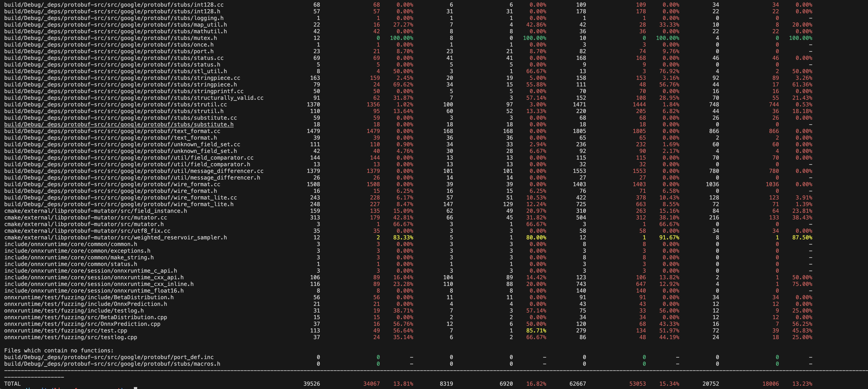Select the core/common/common.h path

[x=70, y=244]
